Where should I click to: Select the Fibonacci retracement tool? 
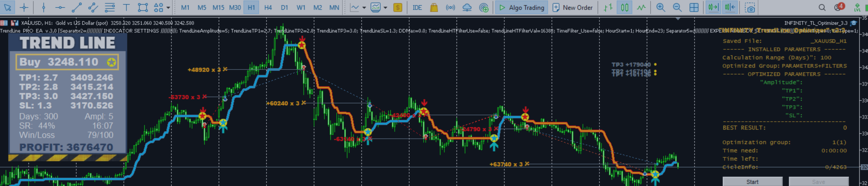tap(110, 8)
